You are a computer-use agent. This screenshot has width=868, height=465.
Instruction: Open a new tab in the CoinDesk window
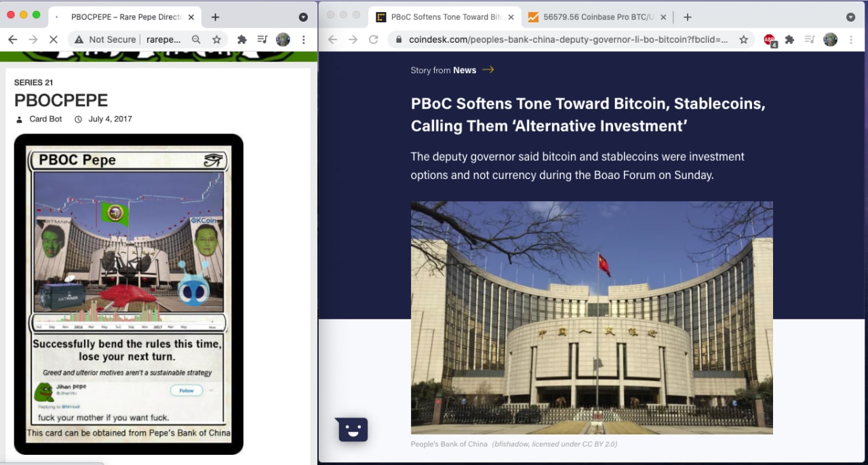(687, 17)
